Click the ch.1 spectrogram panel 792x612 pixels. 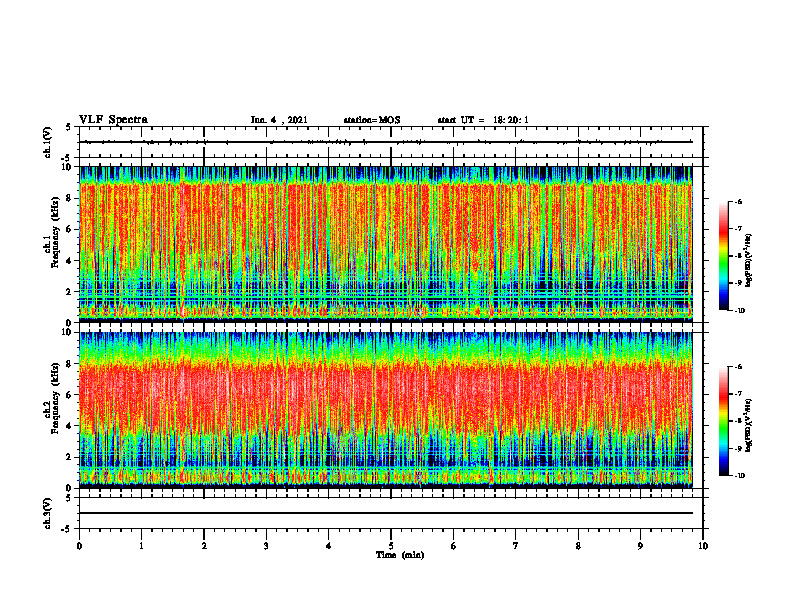click(386, 244)
